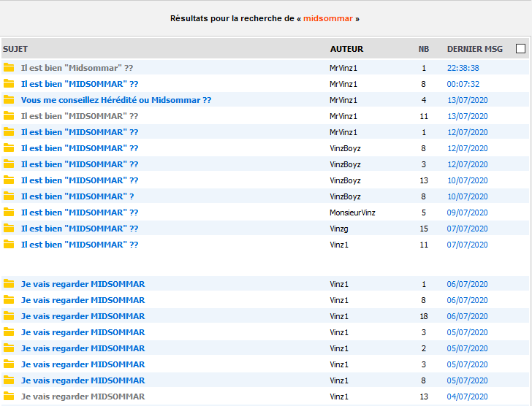532x406 pixels.
Task: Click folder icon of topic last posted 00:07:32
Action: click(9, 84)
